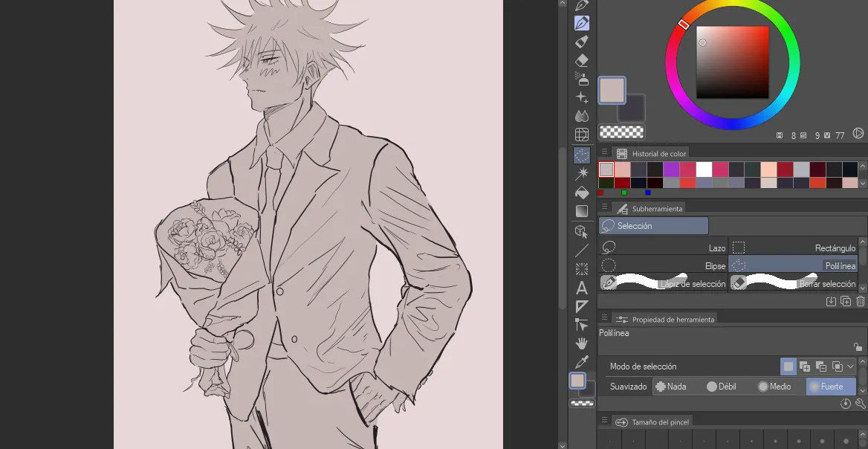Select the Auto select magic wand tool
The height and width of the screenshot is (449, 868).
582,174
